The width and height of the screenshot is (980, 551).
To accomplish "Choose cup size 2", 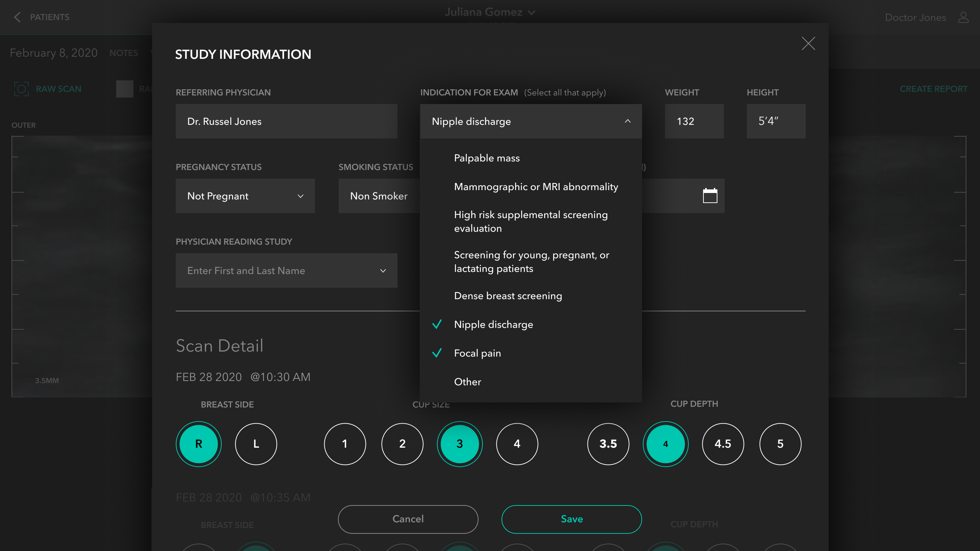I will pyautogui.click(x=402, y=444).
